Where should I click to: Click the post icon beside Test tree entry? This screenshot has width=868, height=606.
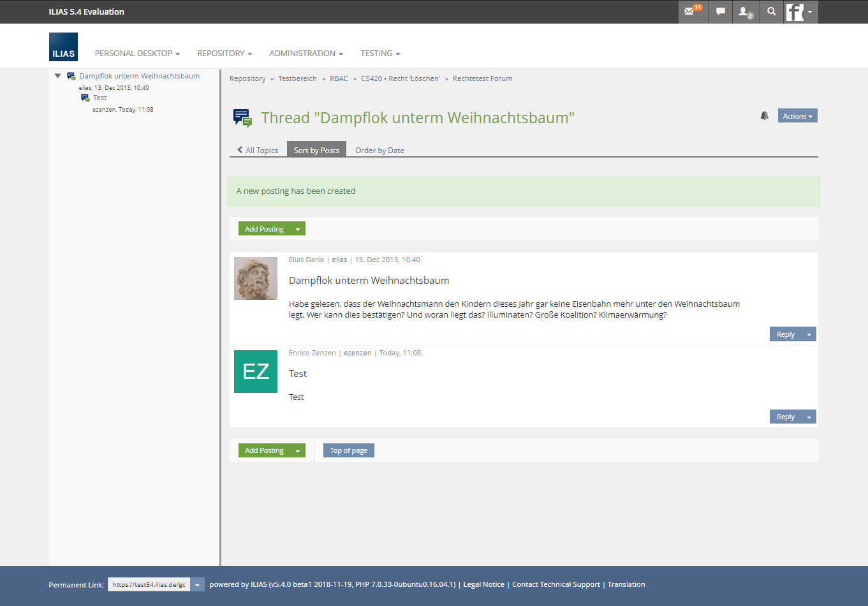pyautogui.click(x=85, y=98)
